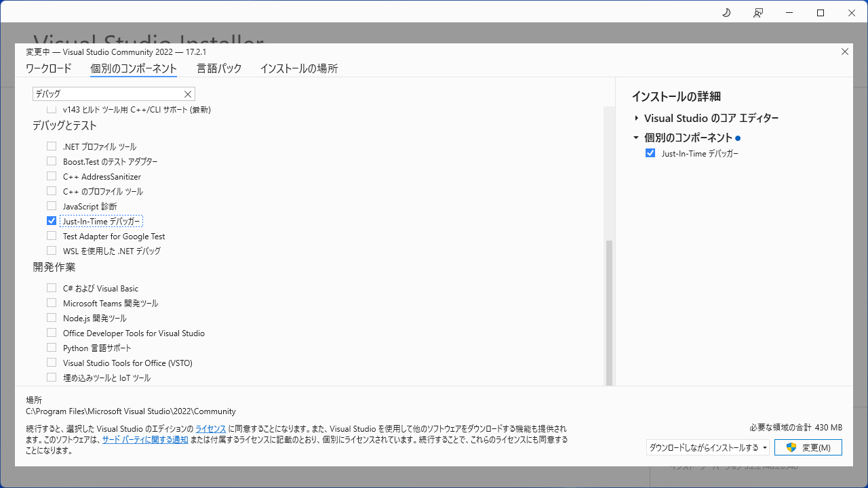Open the サード パーティに関する通知 link
868x488 pixels.
tap(144, 438)
